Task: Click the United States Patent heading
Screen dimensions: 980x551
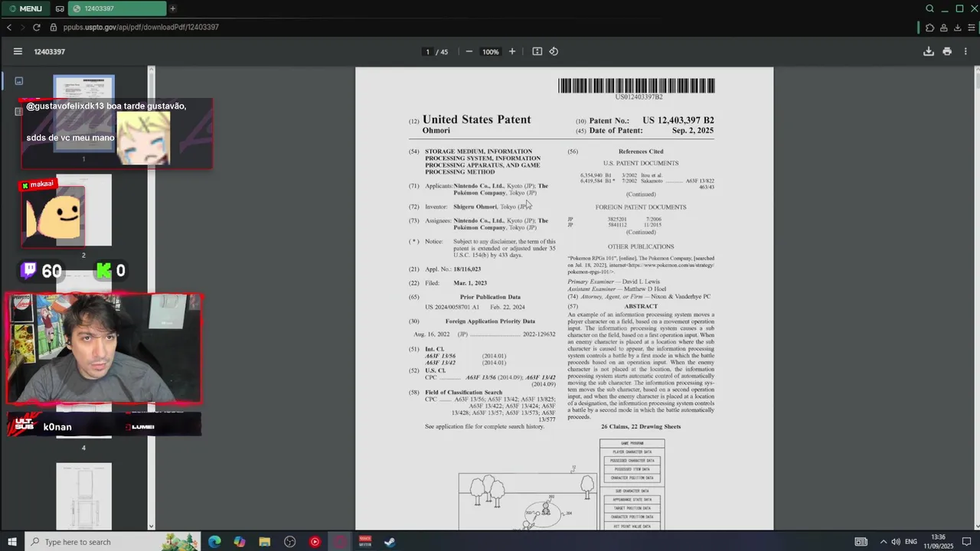Action: 476,119
